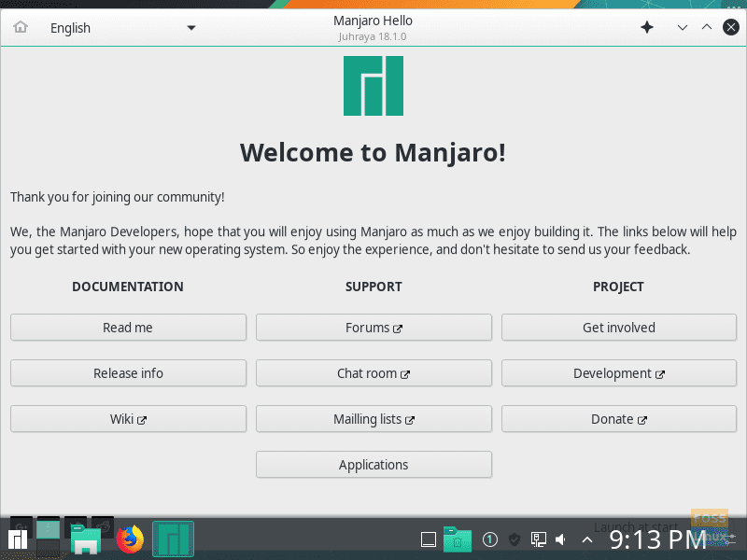
Task: Click the Donate button
Action: pyautogui.click(x=618, y=418)
